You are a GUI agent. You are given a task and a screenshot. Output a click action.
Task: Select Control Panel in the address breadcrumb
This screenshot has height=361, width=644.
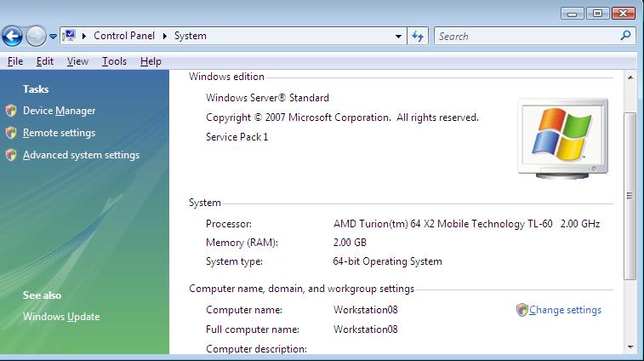coord(124,36)
